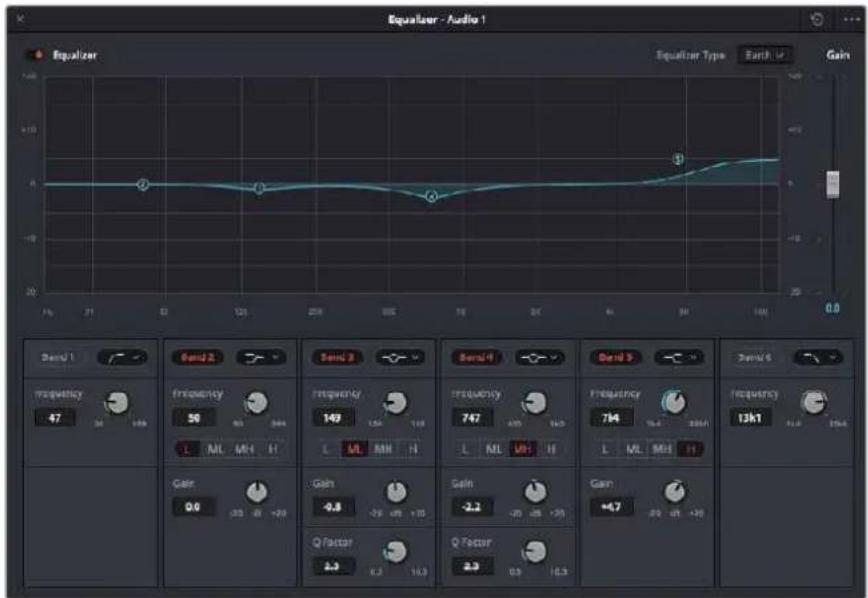Click Band 3 gain field showing -0.8

333,507
